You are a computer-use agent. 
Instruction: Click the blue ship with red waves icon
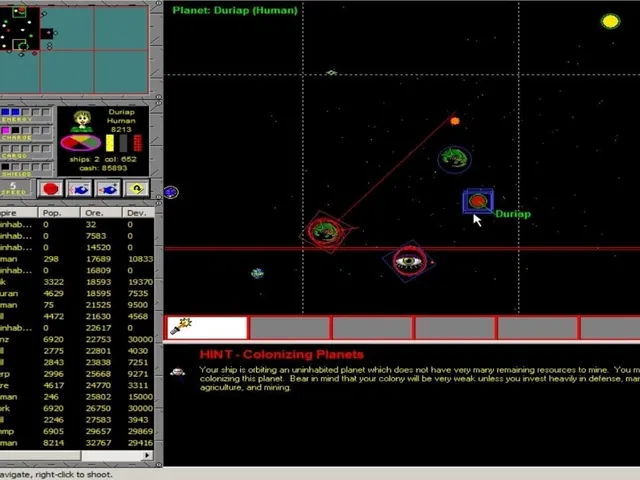(79, 189)
